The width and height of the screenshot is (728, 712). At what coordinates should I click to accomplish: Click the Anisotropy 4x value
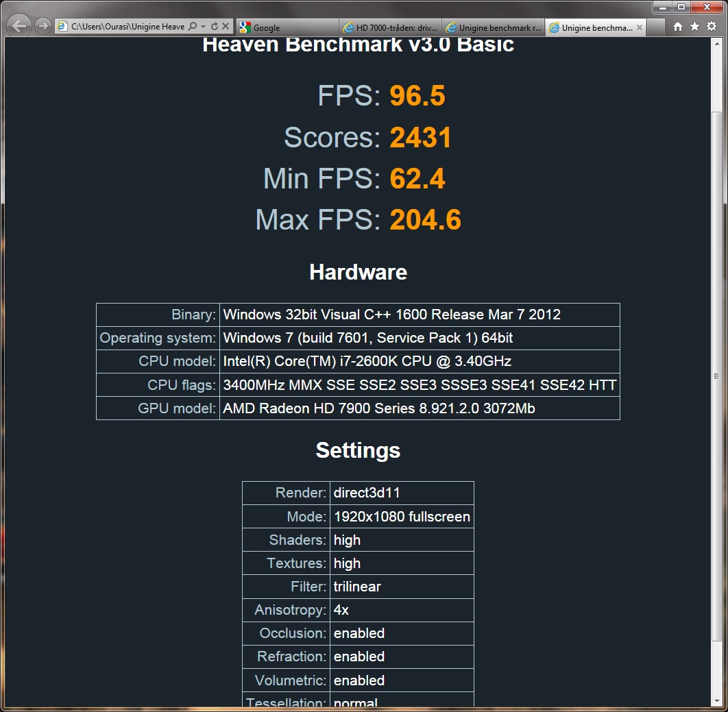(402, 610)
